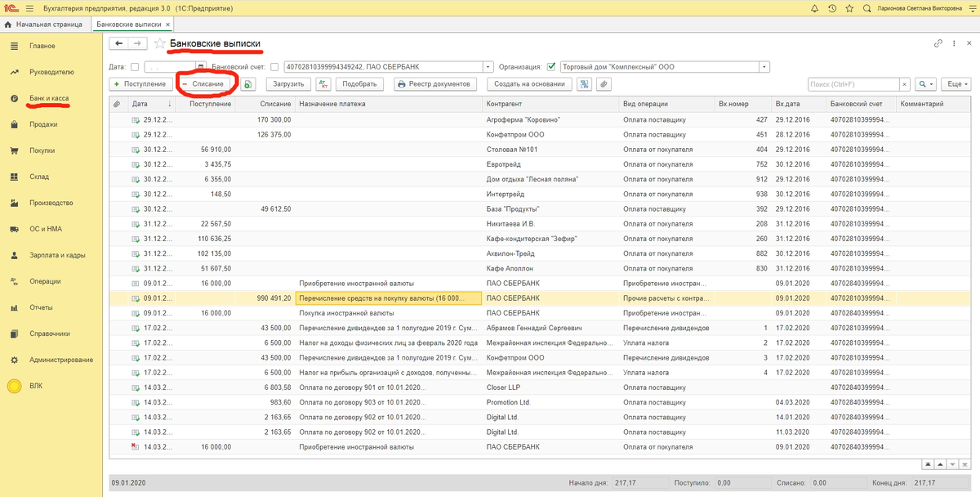
Task: Open Создать на основании menu
Action: pyautogui.click(x=529, y=83)
